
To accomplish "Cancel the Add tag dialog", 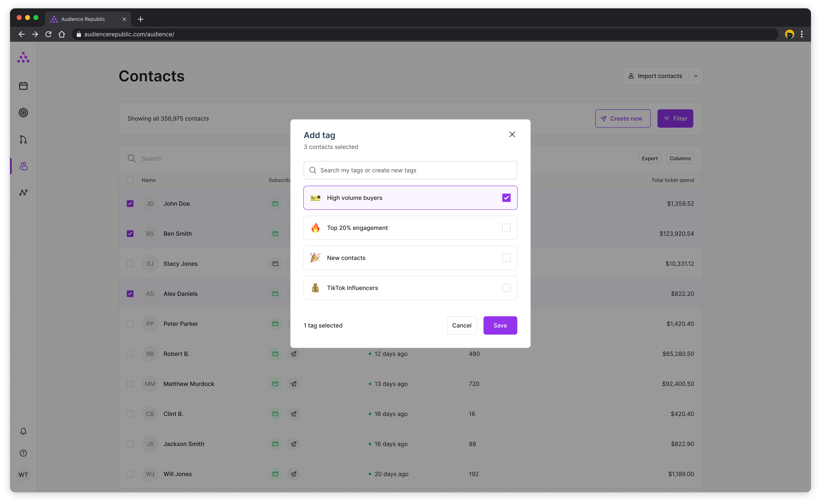I will coord(462,325).
